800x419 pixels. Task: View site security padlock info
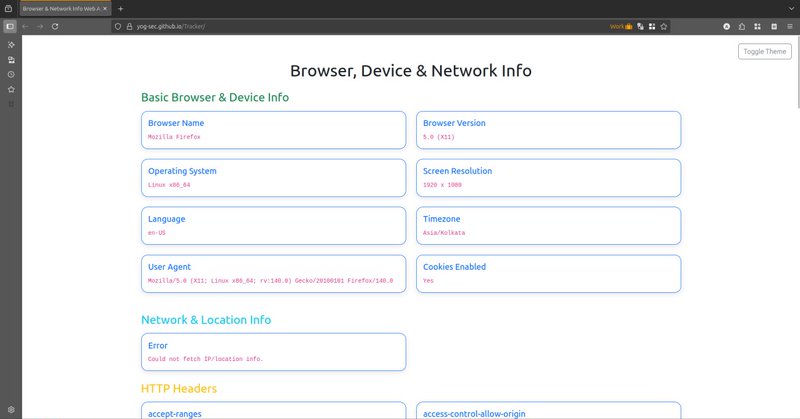point(129,27)
